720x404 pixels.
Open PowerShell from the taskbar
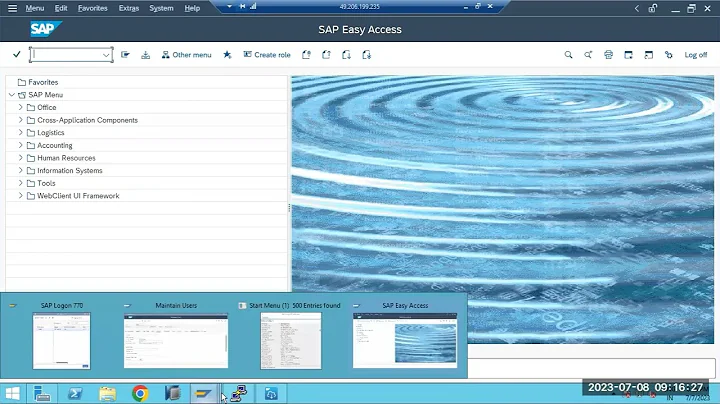tap(75, 393)
